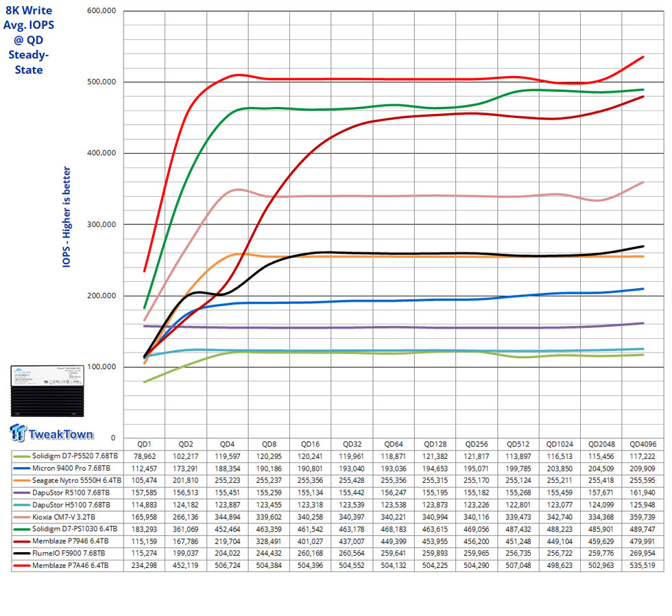672x616 pixels.
Task: Click the QD2 column header
Action: (186, 444)
